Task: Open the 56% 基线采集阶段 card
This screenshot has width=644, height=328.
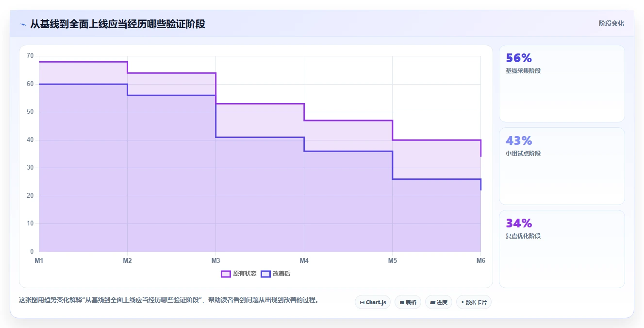Action: 561,84
